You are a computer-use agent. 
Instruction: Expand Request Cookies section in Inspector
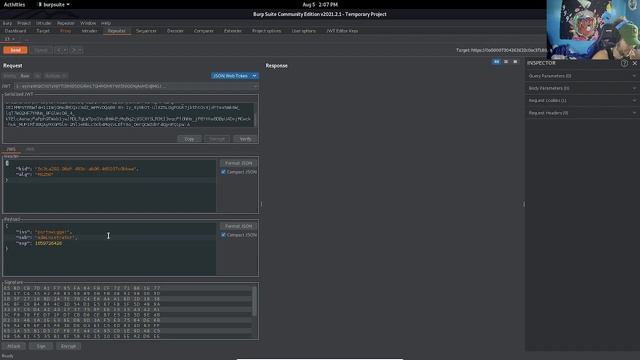point(582,100)
